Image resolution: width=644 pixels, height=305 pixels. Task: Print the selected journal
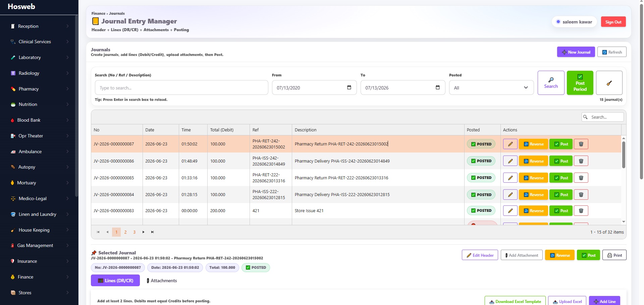(x=614, y=255)
